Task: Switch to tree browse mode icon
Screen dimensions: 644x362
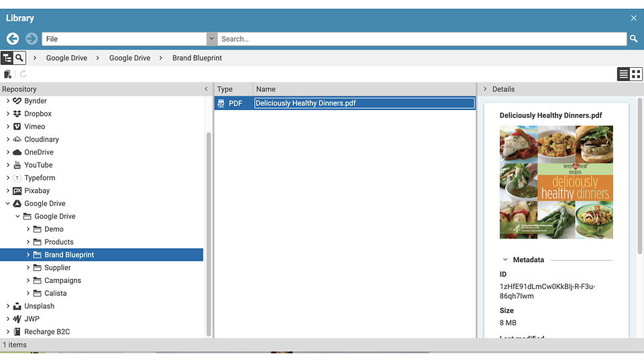Action: pyautogui.click(x=7, y=58)
